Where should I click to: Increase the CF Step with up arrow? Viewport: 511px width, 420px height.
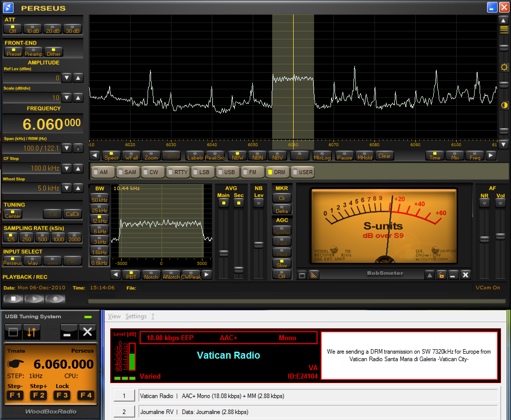pos(78,169)
